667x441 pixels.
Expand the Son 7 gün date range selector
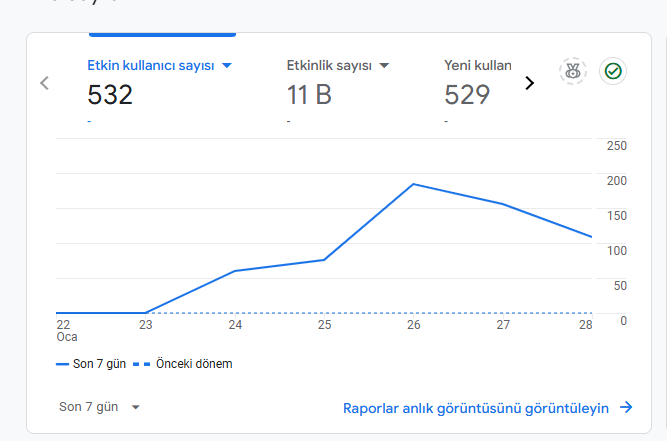(x=100, y=407)
